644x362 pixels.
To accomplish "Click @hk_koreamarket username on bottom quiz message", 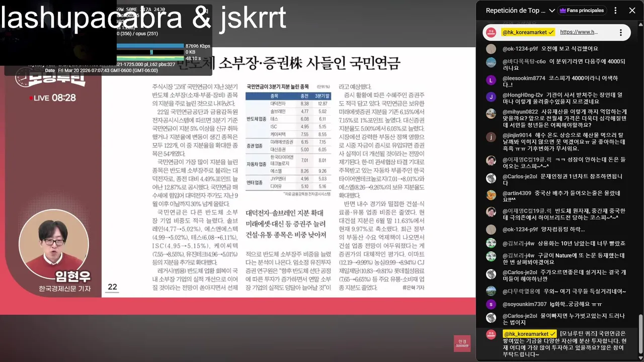I will pos(530,334).
